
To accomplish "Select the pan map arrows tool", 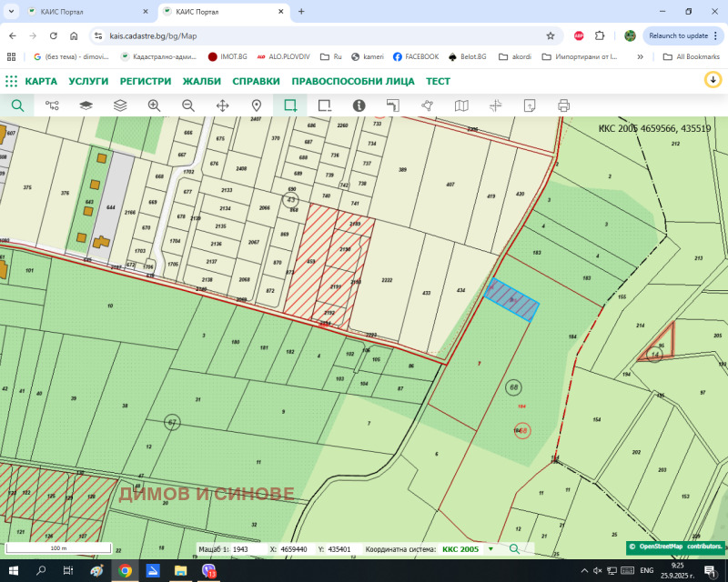I will (222, 105).
